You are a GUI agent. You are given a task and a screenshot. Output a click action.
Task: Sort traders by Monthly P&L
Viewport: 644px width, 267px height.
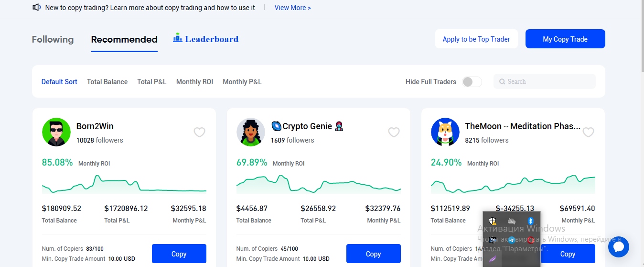pos(242,82)
